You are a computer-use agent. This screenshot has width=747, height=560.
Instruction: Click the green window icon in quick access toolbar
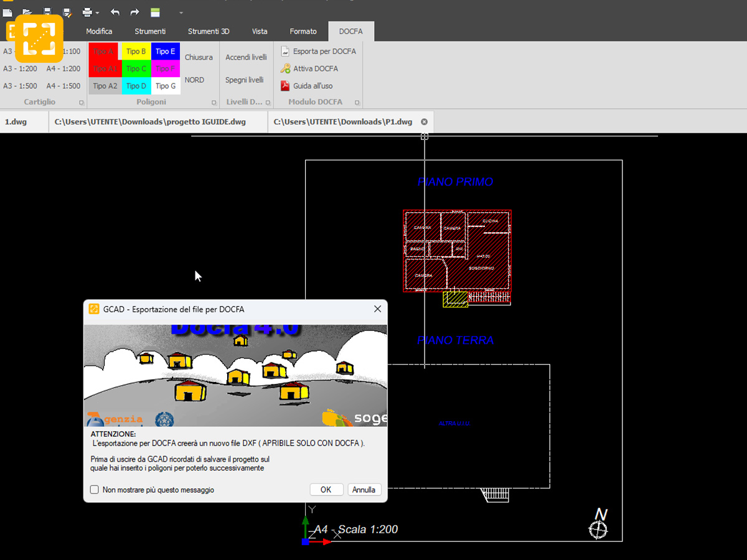click(x=155, y=12)
